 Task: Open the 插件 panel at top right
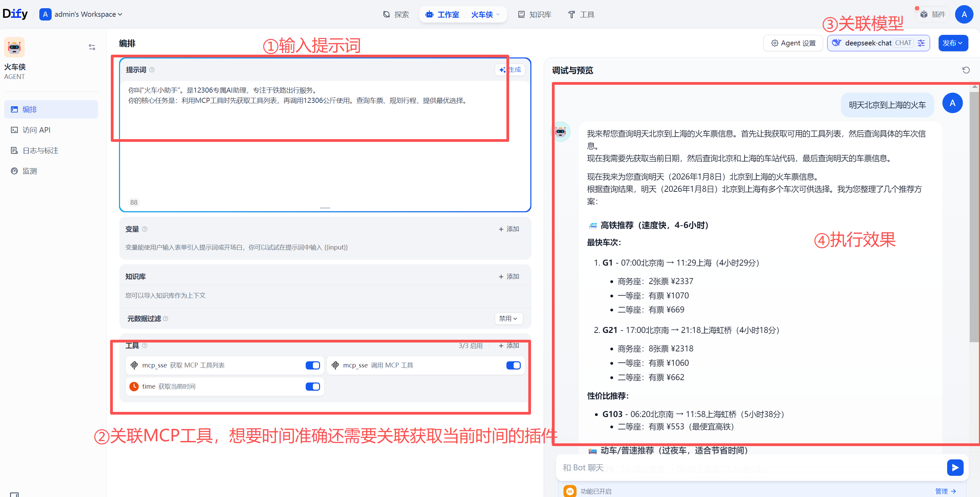click(932, 14)
